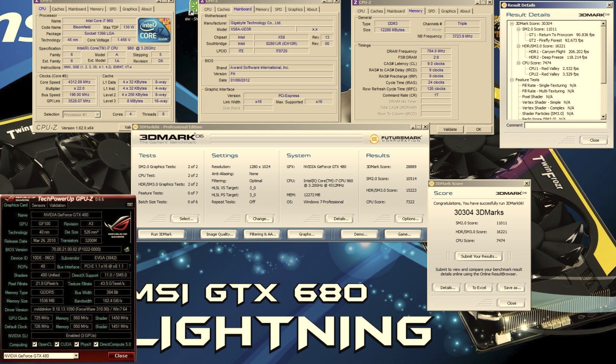Viewport: 616px width, 364px height.
Task: Click the Intel Core i7 inside logo
Action: point(154,30)
